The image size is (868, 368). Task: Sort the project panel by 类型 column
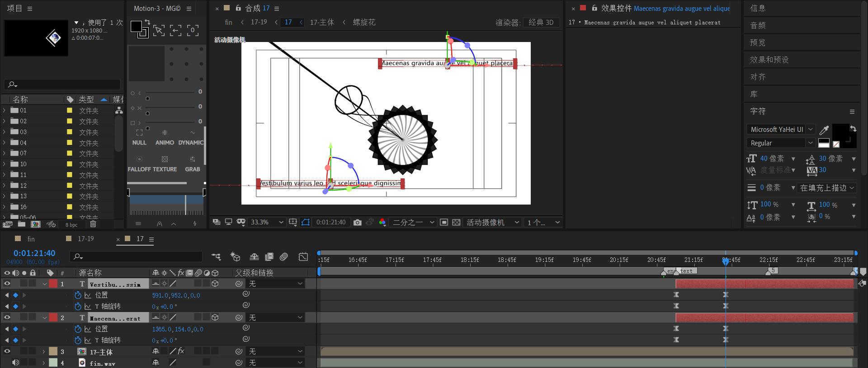pyautogui.click(x=86, y=99)
